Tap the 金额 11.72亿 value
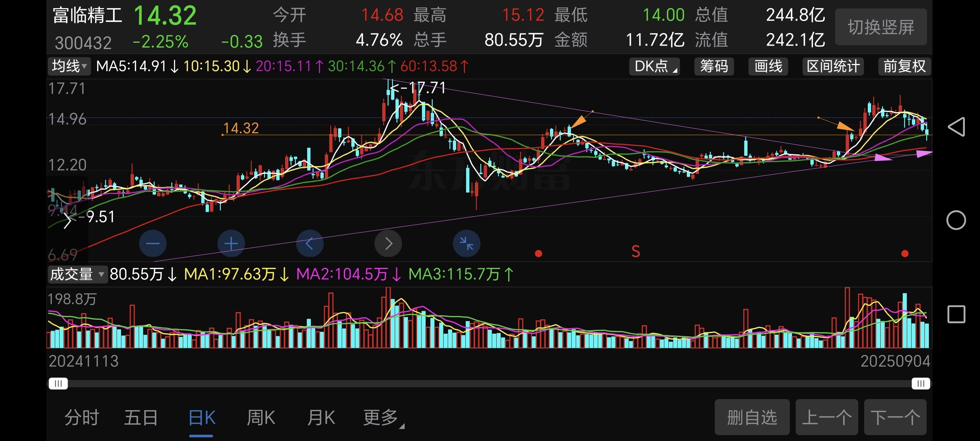980x441 pixels. coord(655,40)
